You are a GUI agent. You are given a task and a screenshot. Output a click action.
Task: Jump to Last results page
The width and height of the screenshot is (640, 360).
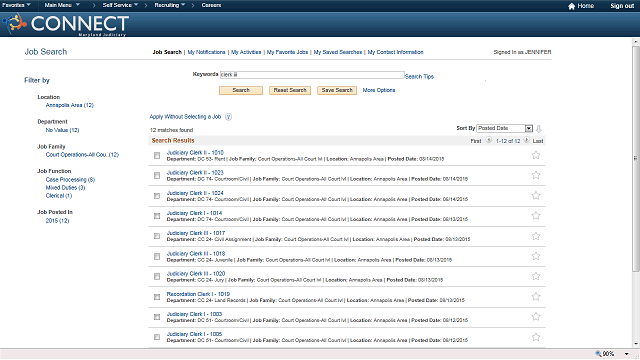pyautogui.click(x=538, y=141)
